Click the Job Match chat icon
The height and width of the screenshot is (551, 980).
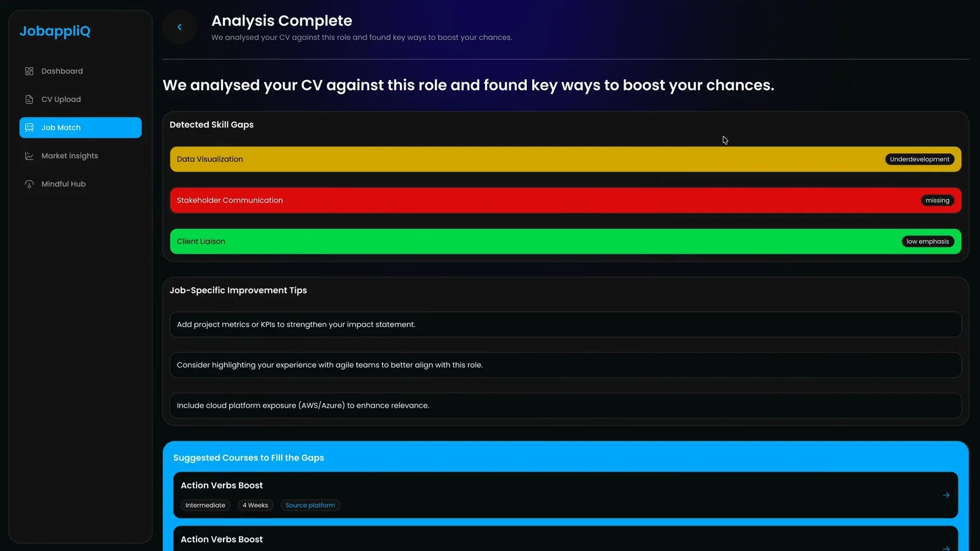tap(29, 127)
